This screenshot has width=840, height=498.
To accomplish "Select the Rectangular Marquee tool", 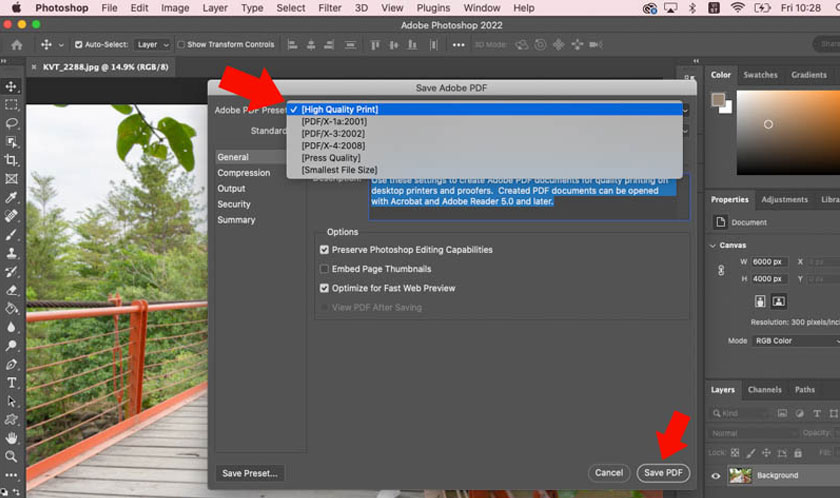I will point(11,104).
